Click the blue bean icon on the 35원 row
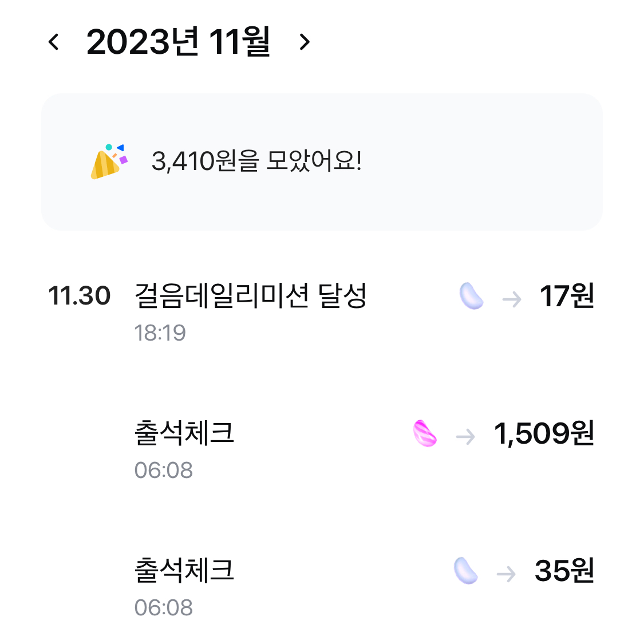 point(466,570)
